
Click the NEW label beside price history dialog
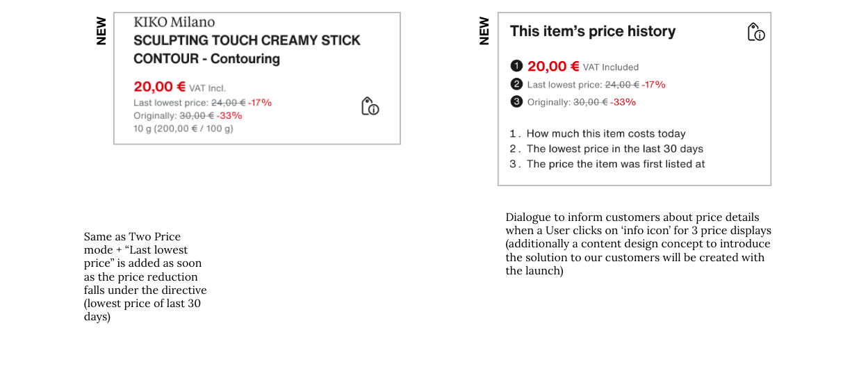(x=484, y=31)
